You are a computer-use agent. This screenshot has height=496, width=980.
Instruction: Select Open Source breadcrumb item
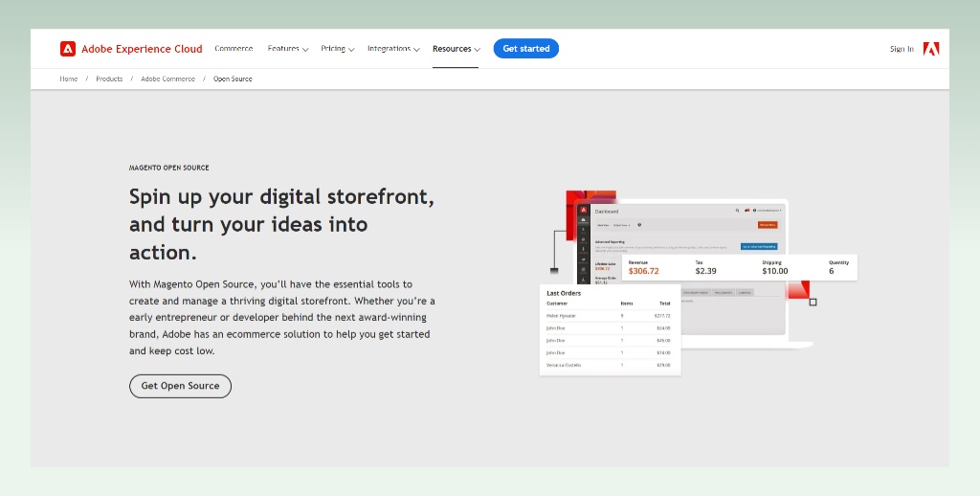tap(233, 79)
